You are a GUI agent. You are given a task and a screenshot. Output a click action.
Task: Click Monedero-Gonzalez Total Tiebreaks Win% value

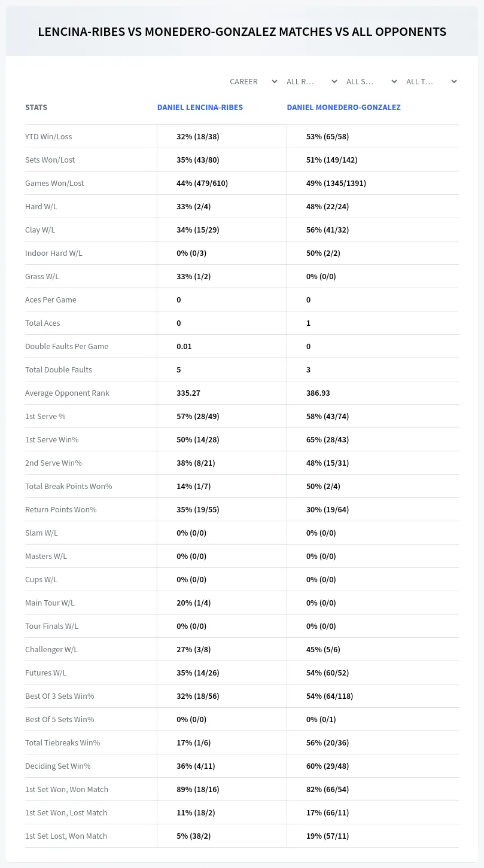coord(327,742)
